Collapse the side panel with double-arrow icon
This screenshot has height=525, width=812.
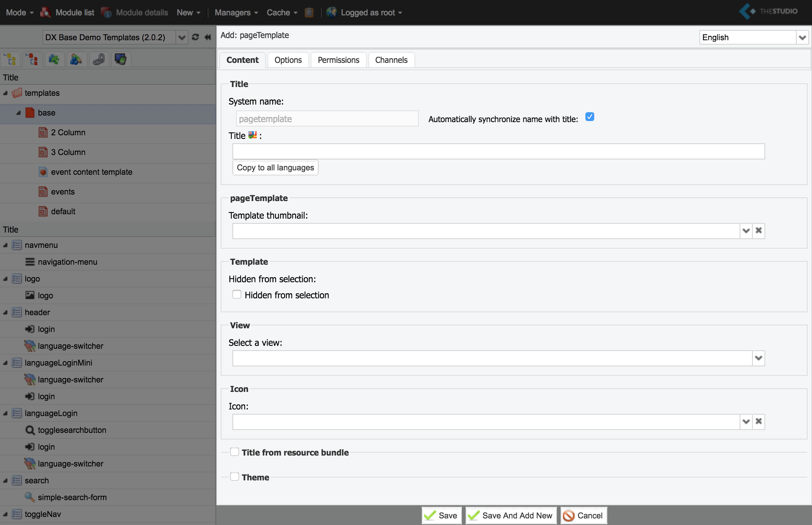point(208,37)
